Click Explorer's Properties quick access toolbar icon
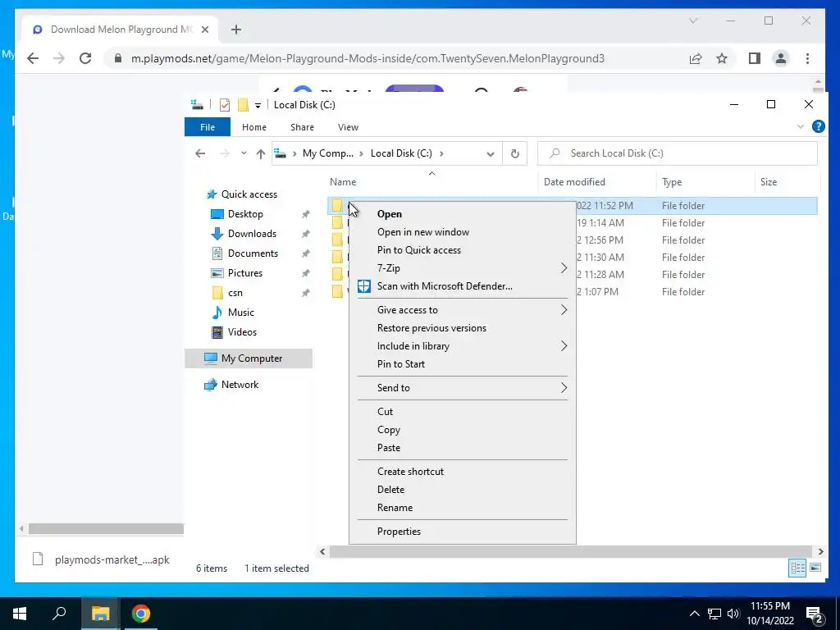Screen dimensions: 840x630 pos(225,104)
